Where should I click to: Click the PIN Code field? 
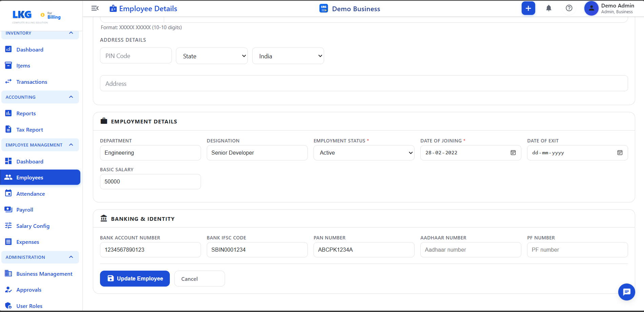click(136, 56)
